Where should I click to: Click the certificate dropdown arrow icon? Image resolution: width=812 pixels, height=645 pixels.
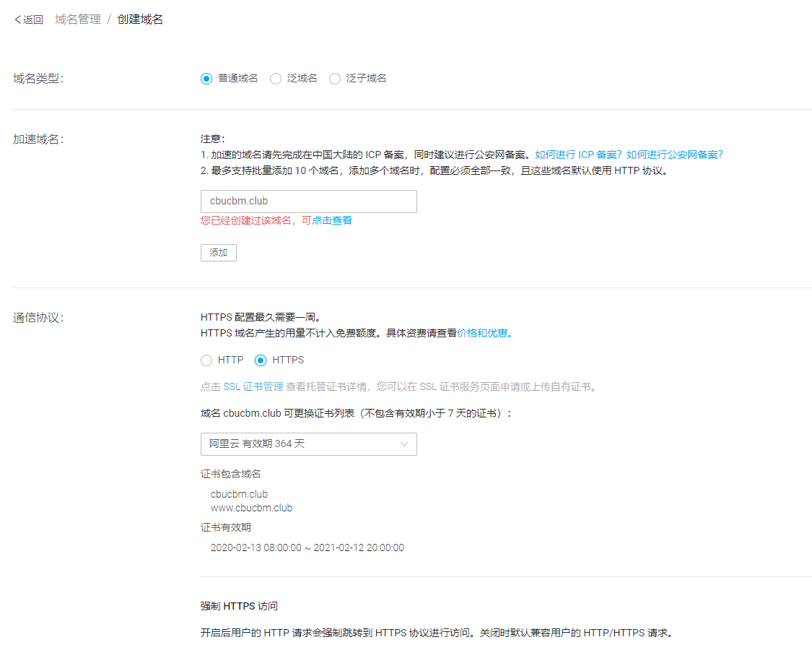[x=405, y=444]
